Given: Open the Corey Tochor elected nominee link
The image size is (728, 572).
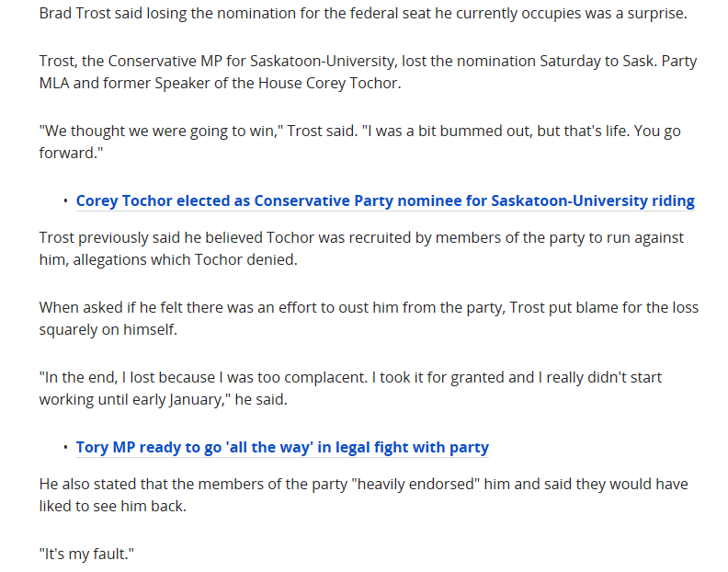Looking at the screenshot, I should pyautogui.click(x=384, y=200).
